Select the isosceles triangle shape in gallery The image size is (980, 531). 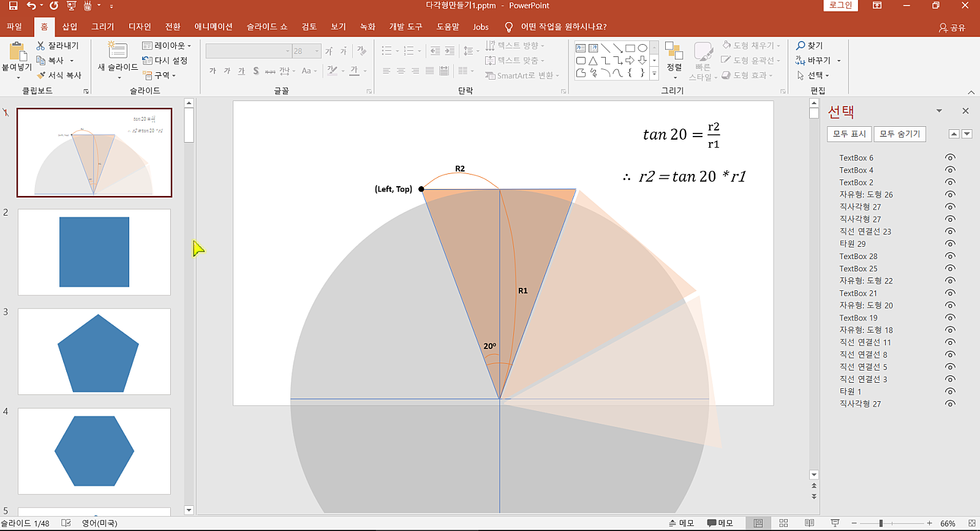point(593,61)
